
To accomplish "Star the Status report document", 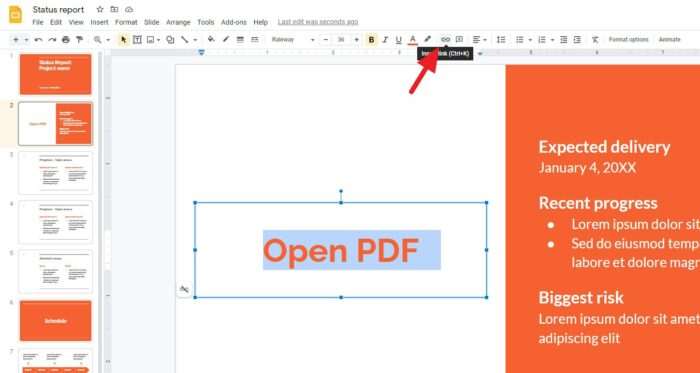I will click(100, 9).
